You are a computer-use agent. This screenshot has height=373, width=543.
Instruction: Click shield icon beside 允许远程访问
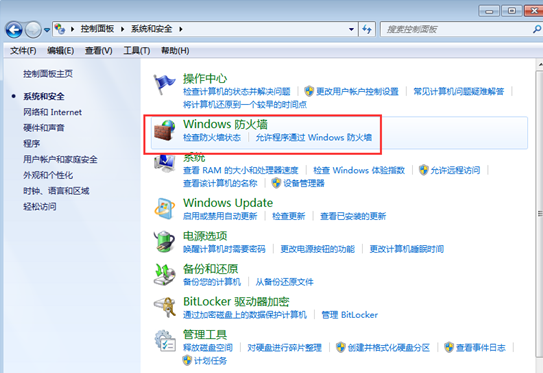[423, 170]
